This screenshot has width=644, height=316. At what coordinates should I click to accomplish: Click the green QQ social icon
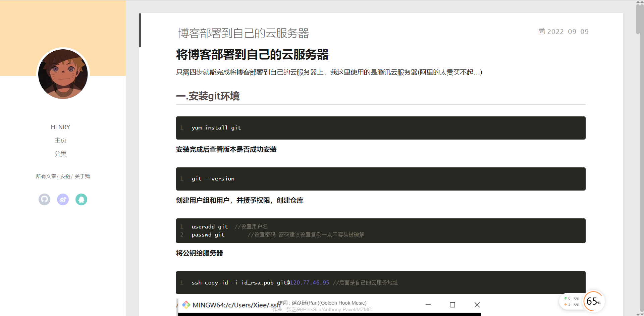coord(81,200)
